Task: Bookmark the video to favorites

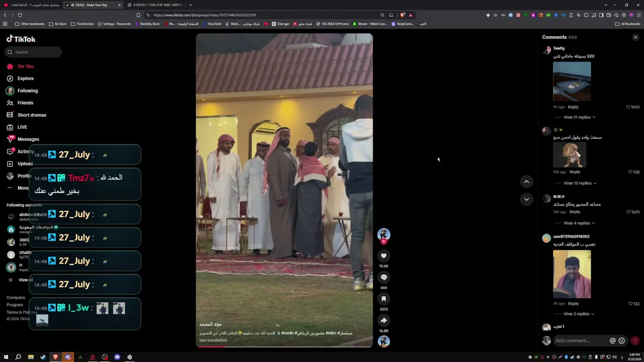Action: click(x=384, y=299)
